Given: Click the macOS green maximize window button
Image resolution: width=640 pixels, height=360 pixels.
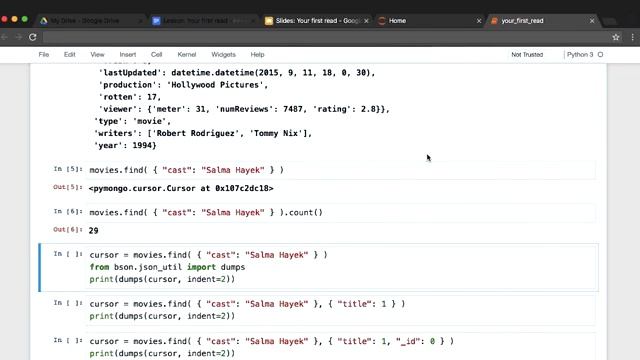Looking at the screenshot, I should click(24, 19).
